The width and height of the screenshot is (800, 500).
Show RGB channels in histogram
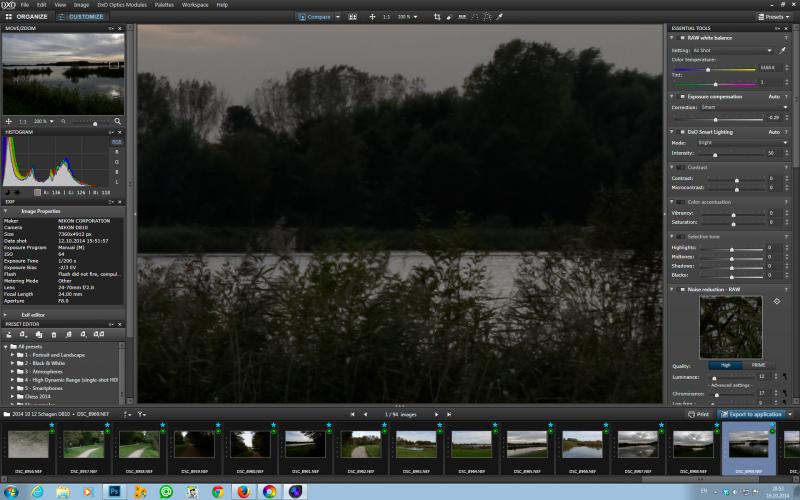[x=116, y=142]
